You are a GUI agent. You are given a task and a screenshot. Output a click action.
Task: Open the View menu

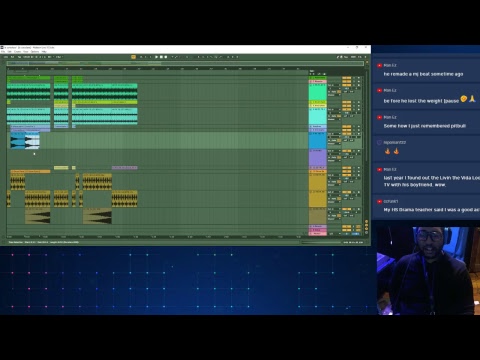[26, 52]
